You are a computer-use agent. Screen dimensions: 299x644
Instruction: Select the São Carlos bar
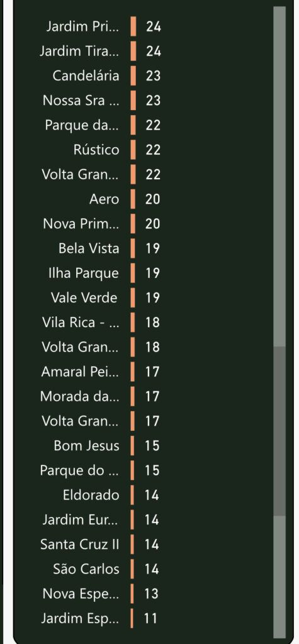[x=132, y=569]
